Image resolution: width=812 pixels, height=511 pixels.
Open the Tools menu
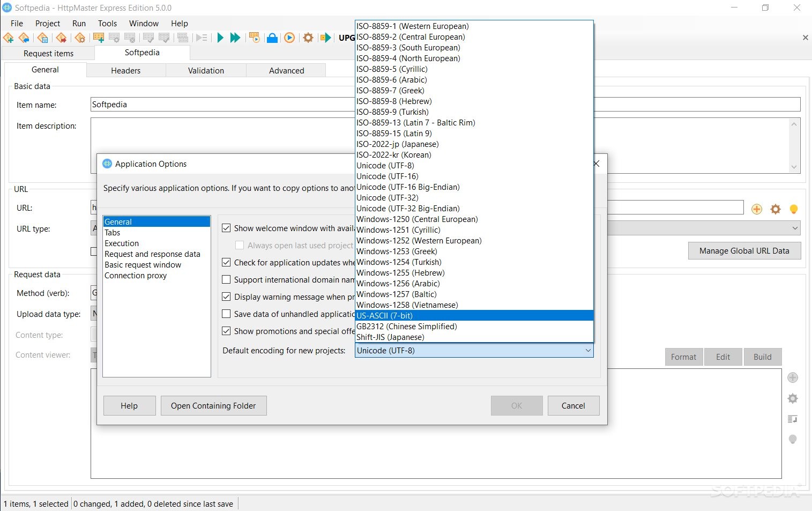coord(107,23)
